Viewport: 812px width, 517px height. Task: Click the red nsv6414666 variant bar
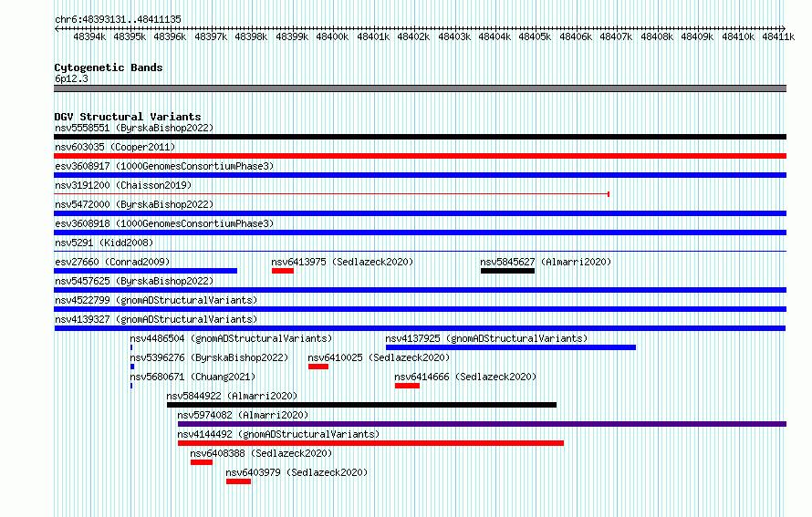(x=407, y=386)
